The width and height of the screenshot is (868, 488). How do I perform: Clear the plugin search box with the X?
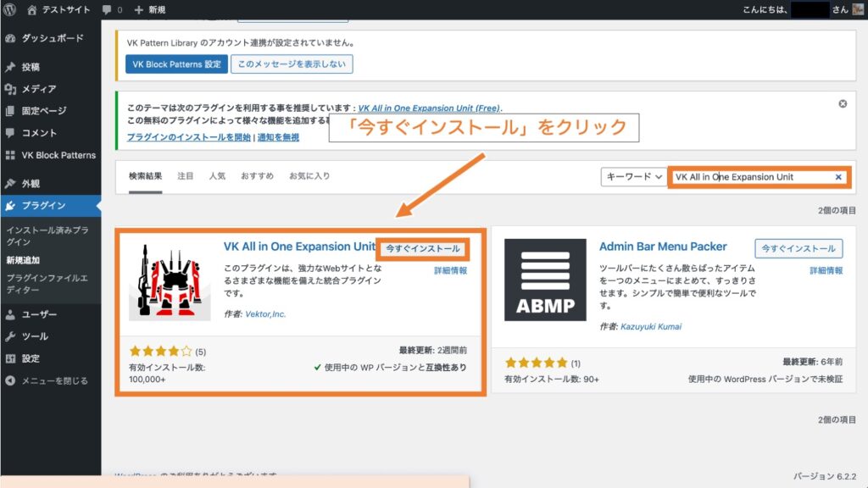click(837, 177)
